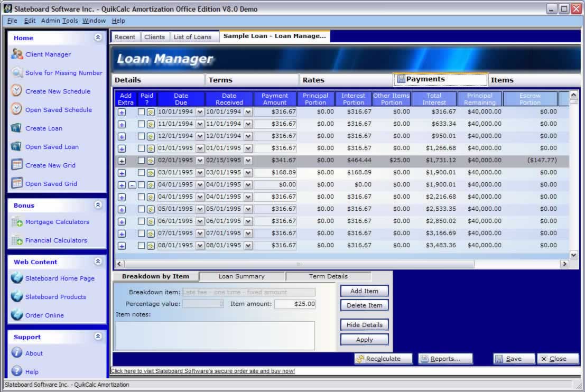Check the Paid box for 10/01/1994 payment
The height and width of the screenshot is (392, 585).
pyautogui.click(x=141, y=112)
